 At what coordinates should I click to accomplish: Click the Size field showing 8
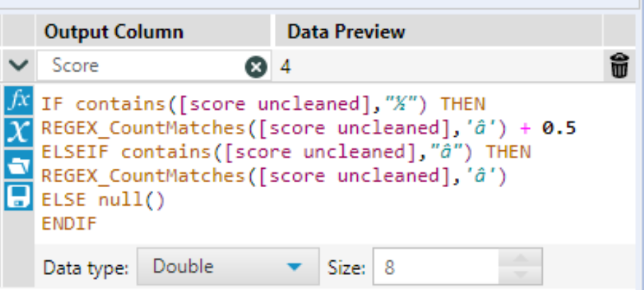pyautogui.click(x=436, y=266)
